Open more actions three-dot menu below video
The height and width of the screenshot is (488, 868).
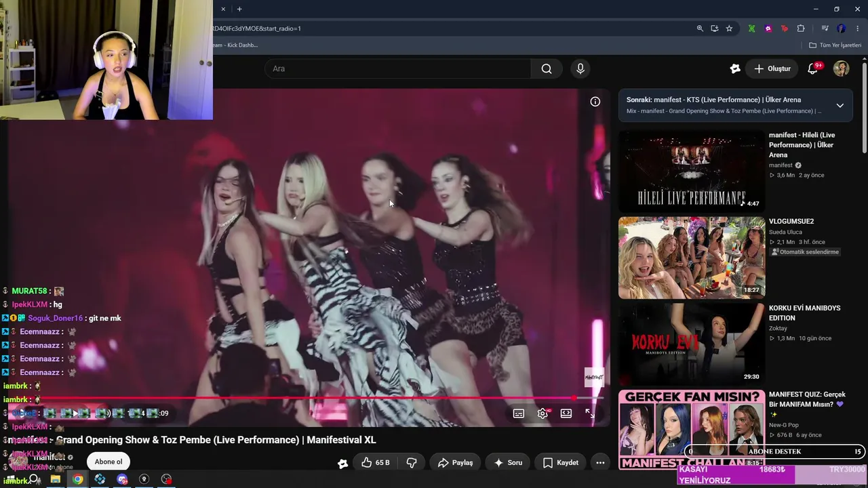[x=600, y=463]
